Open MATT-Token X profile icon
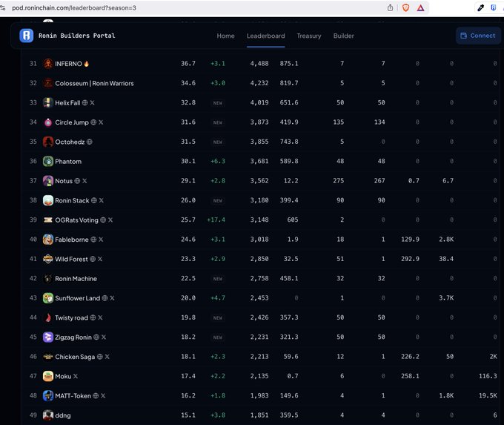 (x=103, y=396)
